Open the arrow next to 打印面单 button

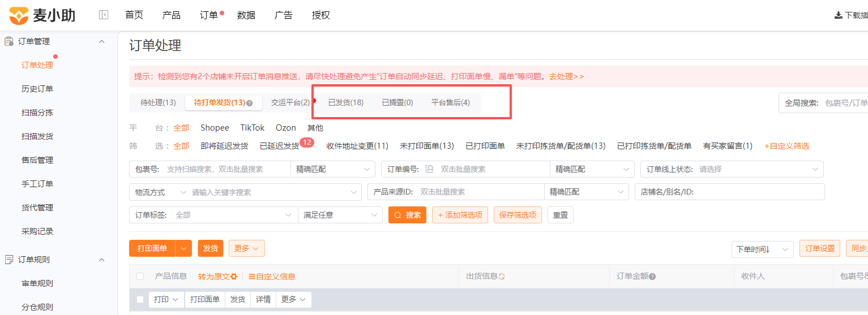click(x=183, y=248)
